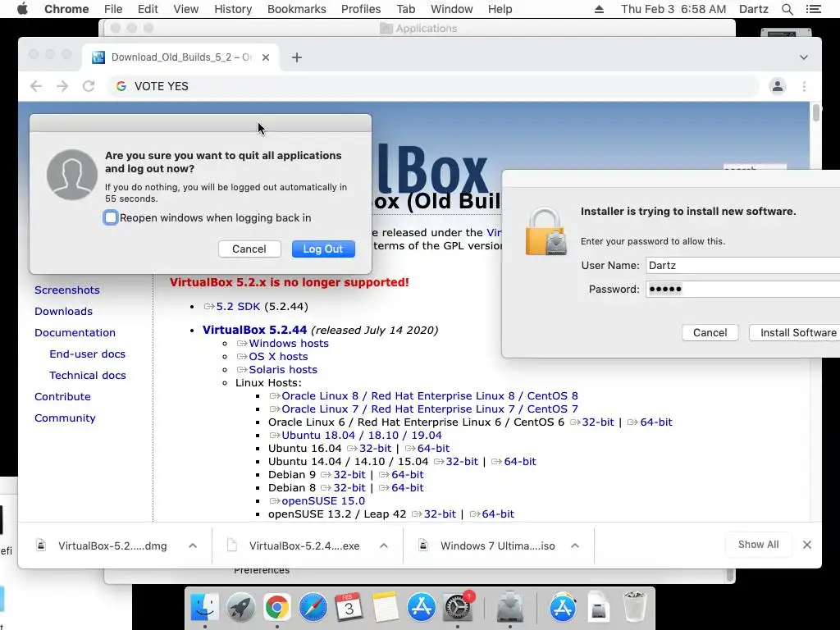Expand options for Windows 7 Ultima iso download
Screen dimensions: 840x630
pyautogui.click(x=575, y=546)
